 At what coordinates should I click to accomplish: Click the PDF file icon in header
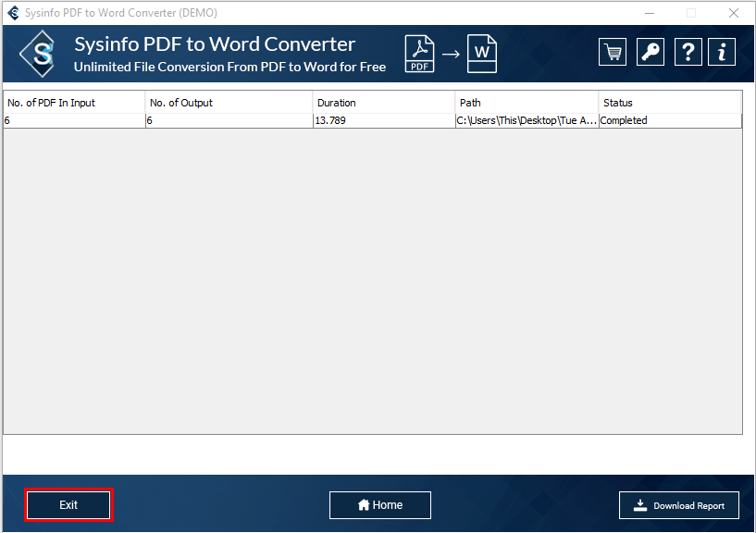tap(420, 54)
